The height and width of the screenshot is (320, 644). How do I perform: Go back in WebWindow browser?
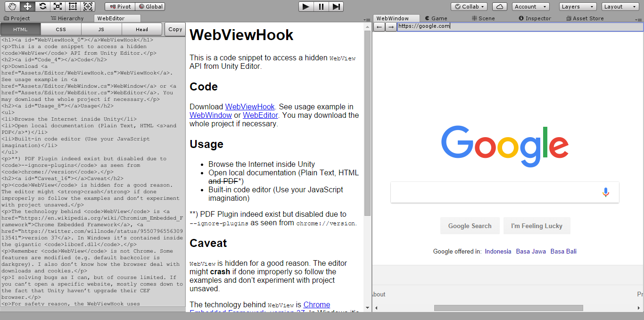click(379, 26)
